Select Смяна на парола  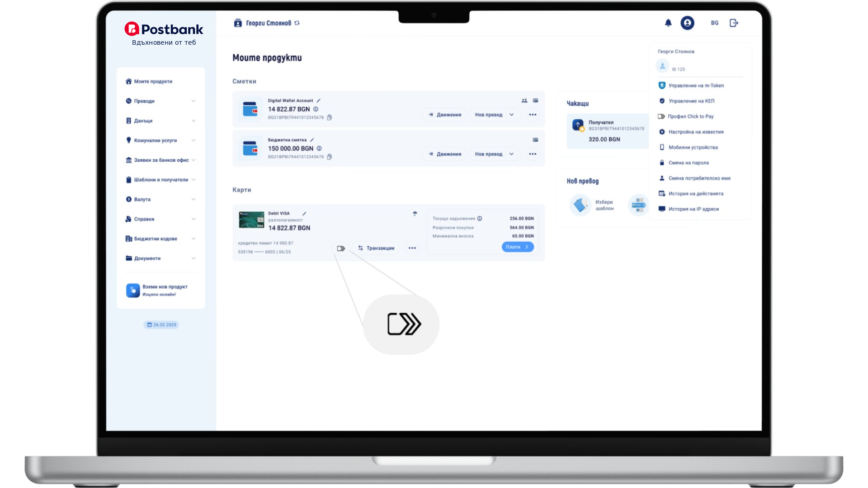point(684,163)
